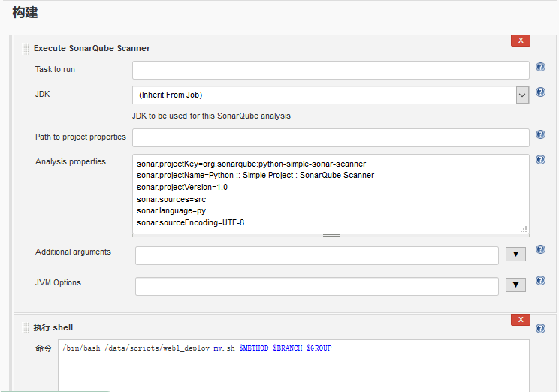
Task: Click the Task to run input field
Action: [x=331, y=70]
